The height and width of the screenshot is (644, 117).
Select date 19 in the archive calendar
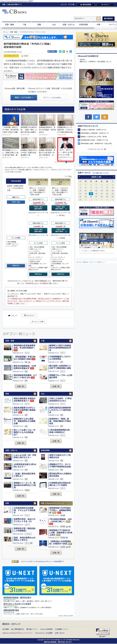coord(91,193)
